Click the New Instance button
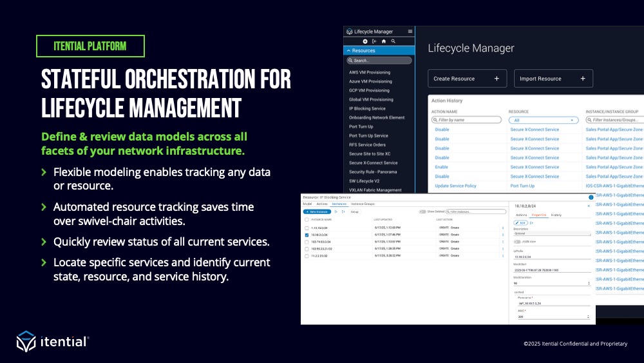 click(317, 211)
